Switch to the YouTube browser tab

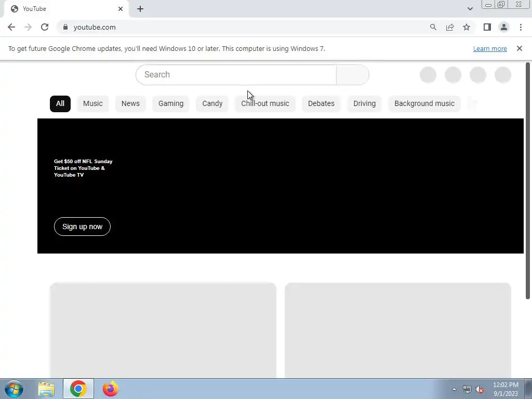(x=66, y=9)
